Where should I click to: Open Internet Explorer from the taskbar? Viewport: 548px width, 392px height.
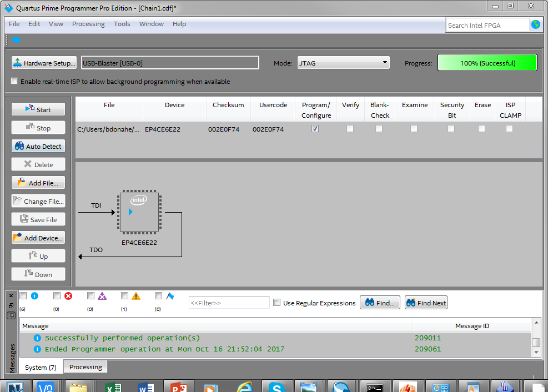244,387
